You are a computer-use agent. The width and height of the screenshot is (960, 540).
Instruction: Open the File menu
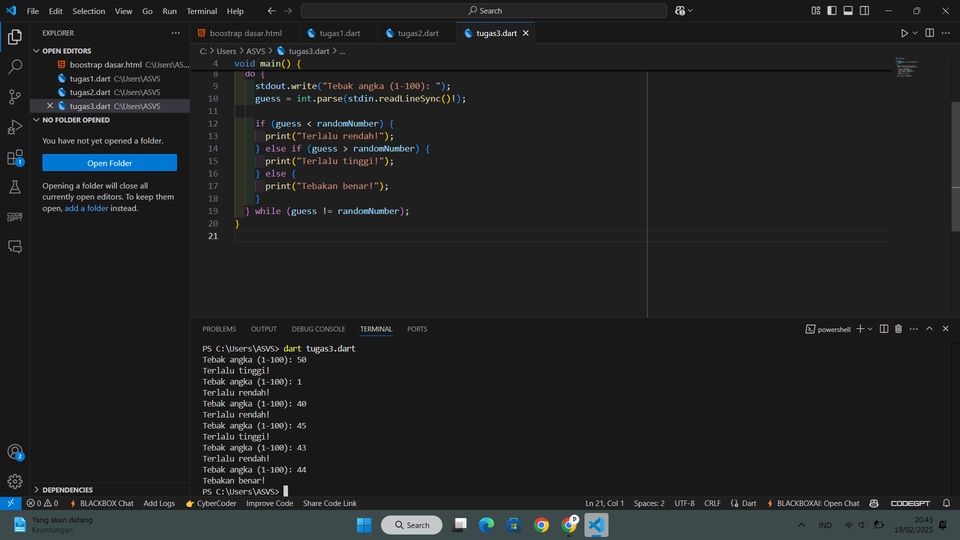click(x=32, y=11)
